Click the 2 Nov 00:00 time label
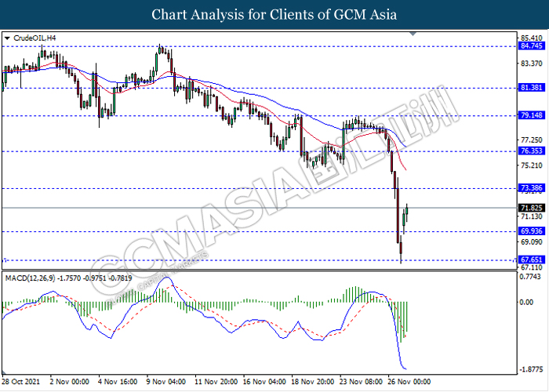The image size is (549, 392). coord(69,382)
